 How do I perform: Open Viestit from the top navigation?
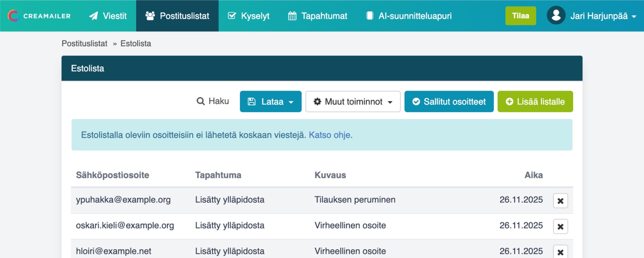tap(108, 16)
